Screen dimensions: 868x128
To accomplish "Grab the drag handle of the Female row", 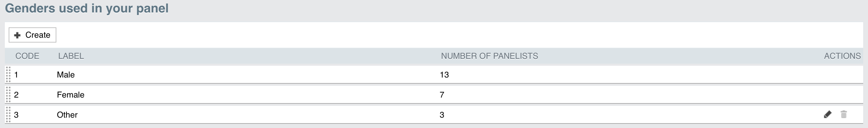I will pyautogui.click(x=8, y=94).
